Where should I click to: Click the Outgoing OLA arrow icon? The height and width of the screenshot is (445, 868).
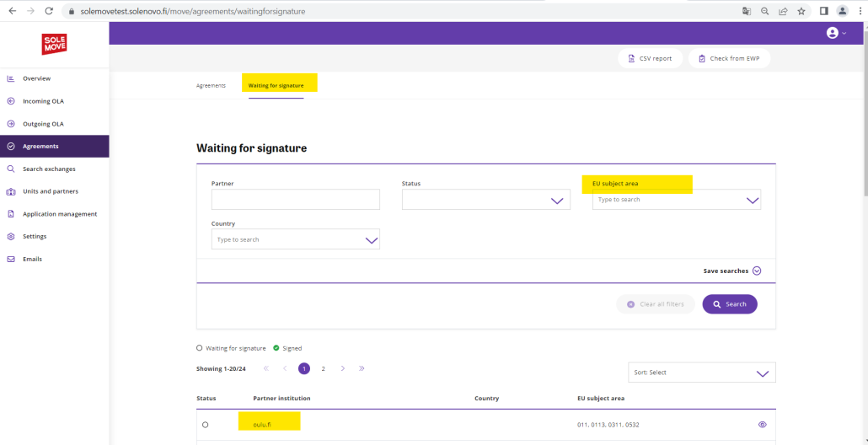10,124
